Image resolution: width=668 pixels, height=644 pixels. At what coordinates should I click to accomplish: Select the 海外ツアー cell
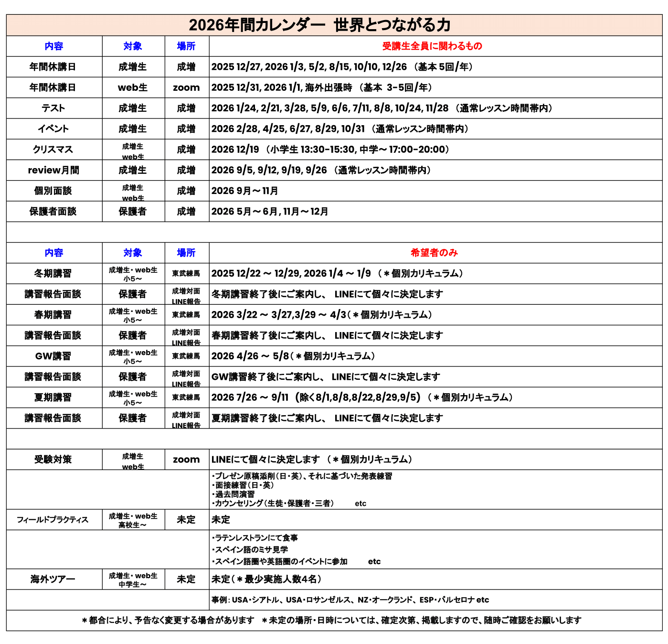click(53, 580)
